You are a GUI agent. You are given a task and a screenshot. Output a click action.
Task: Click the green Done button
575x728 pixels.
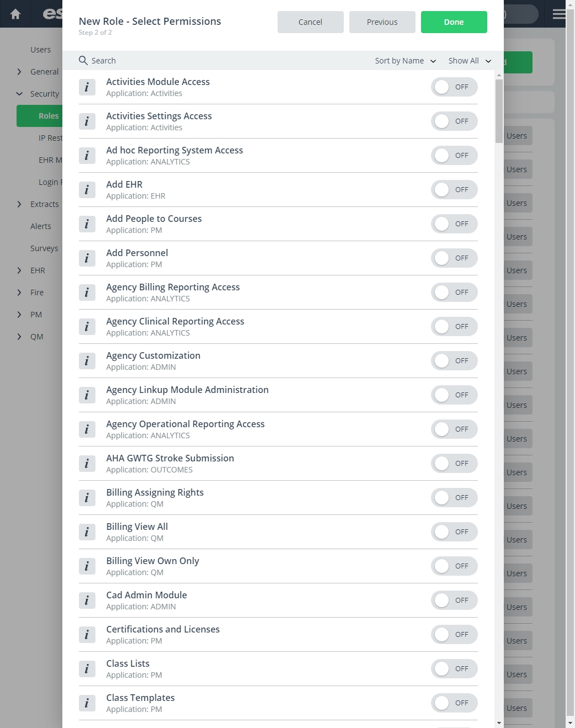[x=454, y=22]
